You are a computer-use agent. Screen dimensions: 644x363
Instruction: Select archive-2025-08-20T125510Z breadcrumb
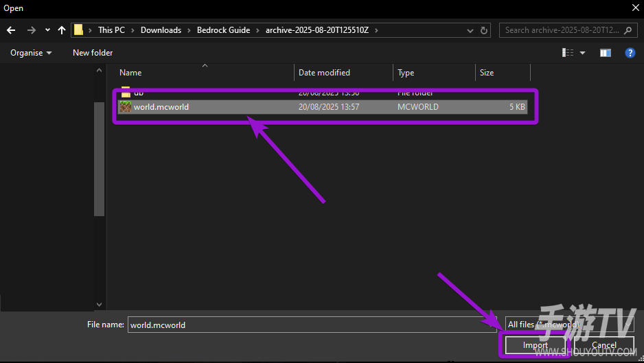(x=317, y=30)
